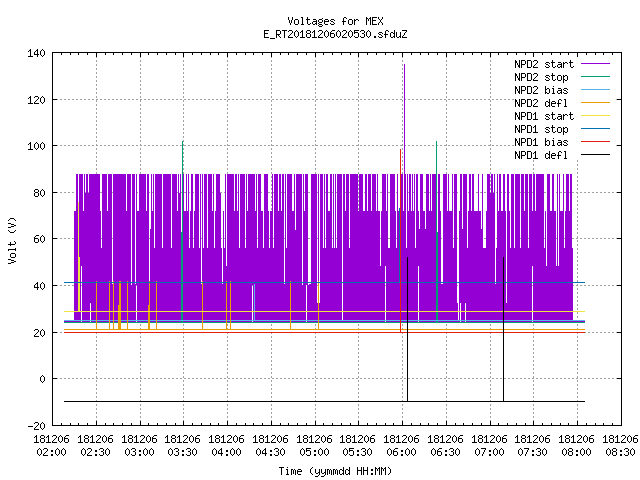Click the 'NPD2 start' legend label
This screenshot has height=480, width=640.
[544, 64]
